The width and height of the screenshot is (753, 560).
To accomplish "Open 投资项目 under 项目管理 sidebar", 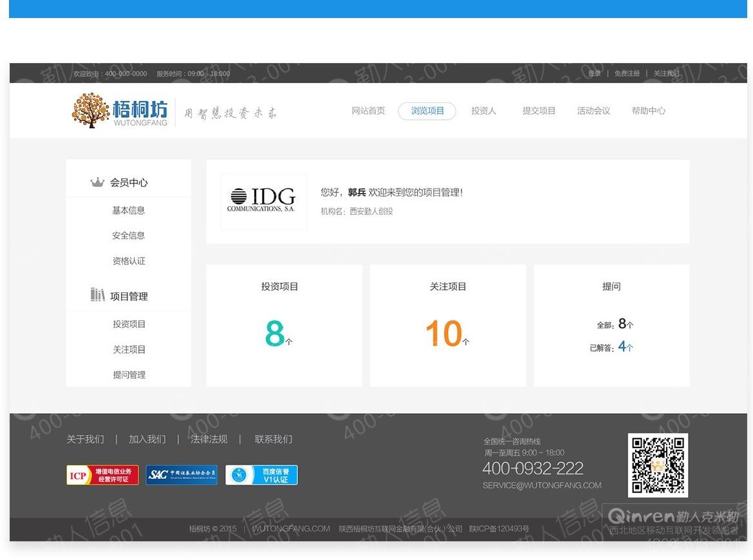I will (x=129, y=324).
